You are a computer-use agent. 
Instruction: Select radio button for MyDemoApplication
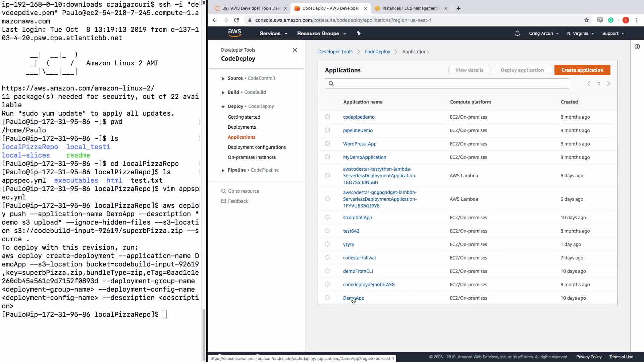327,157
